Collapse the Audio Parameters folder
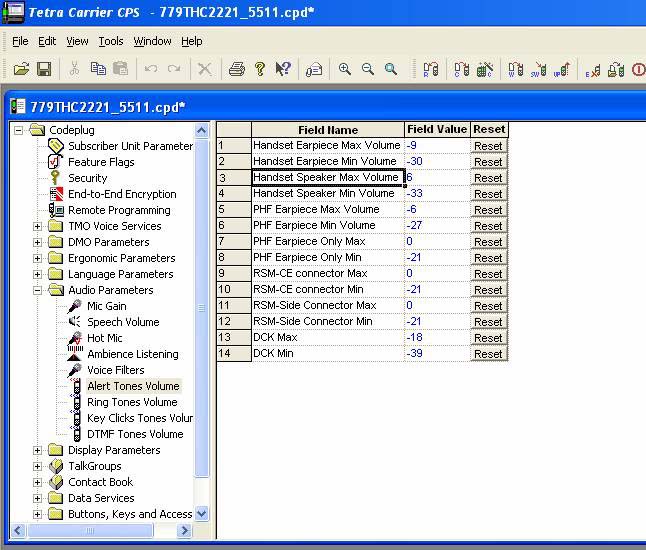The image size is (646, 550). click(38, 290)
